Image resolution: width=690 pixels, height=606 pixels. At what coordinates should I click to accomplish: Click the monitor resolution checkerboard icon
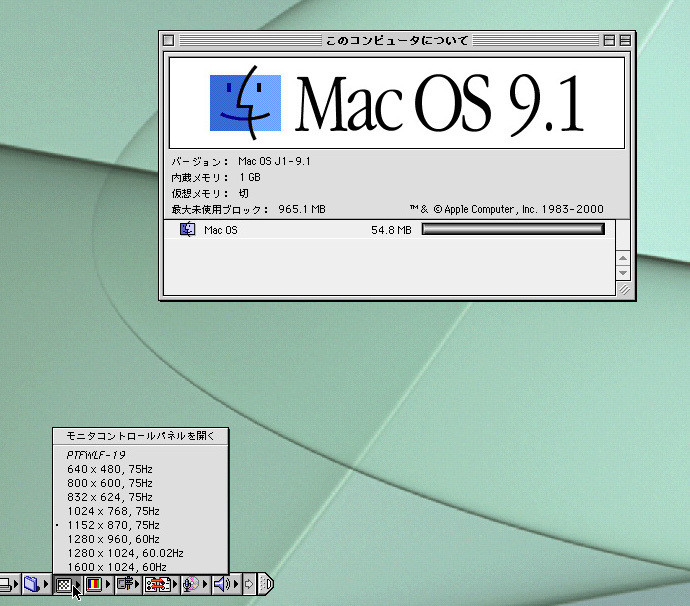[64, 584]
